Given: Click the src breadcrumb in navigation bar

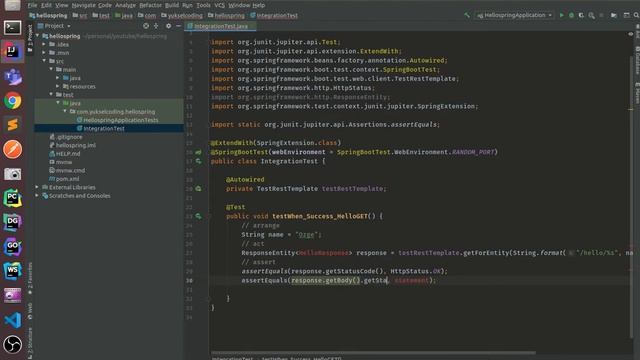Looking at the screenshot, I should (80, 16).
